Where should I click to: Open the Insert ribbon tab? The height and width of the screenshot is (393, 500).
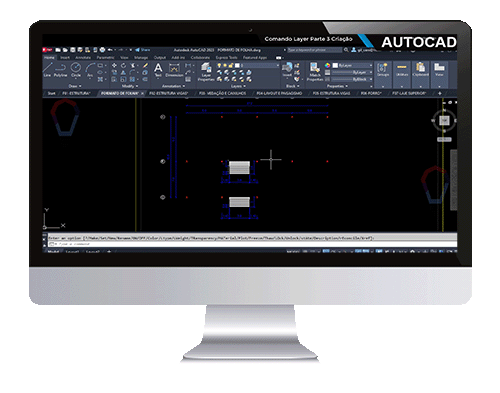(65, 58)
